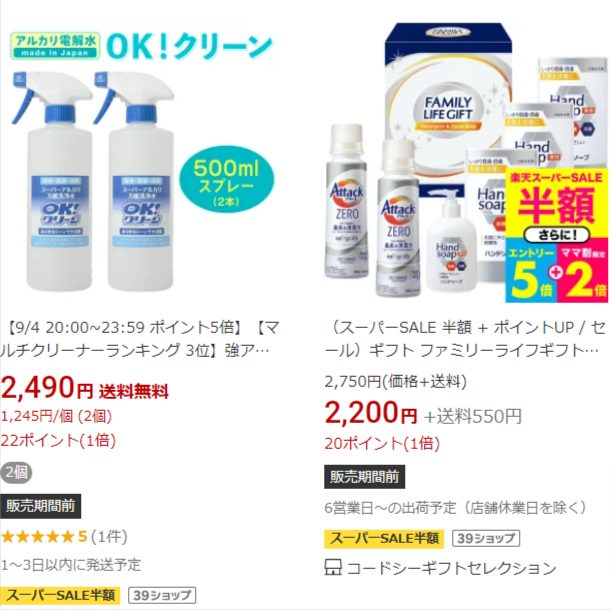The width and height of the screenshot is (612, 610).
Task: Click the 39ショップ badge under the spray product
Action: click(x=162, y=595)
